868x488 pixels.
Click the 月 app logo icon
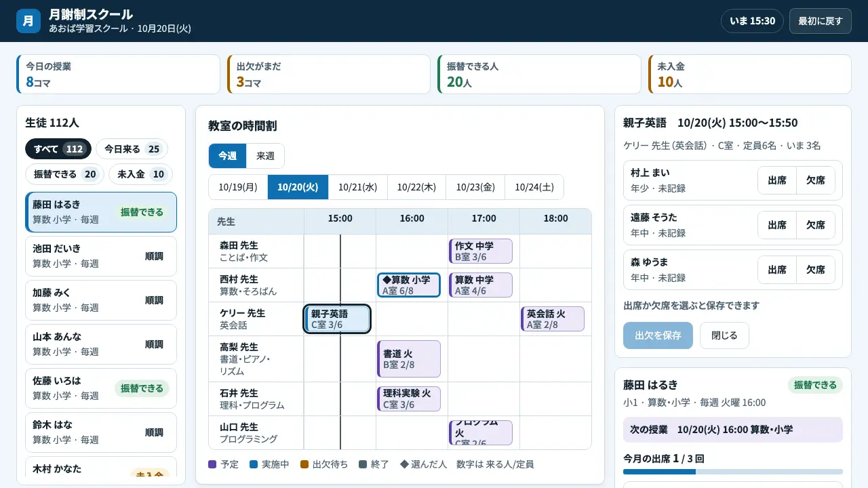tap(28, 21)
